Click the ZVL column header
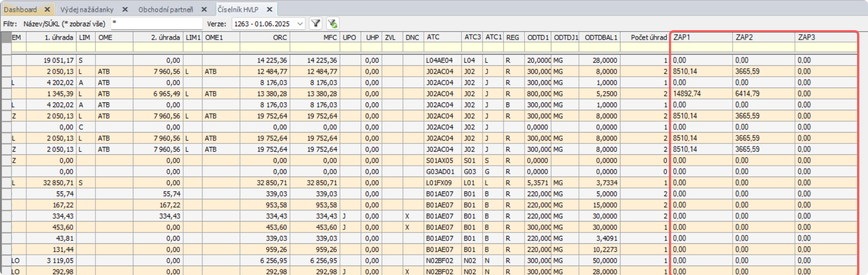 [392, 37]
